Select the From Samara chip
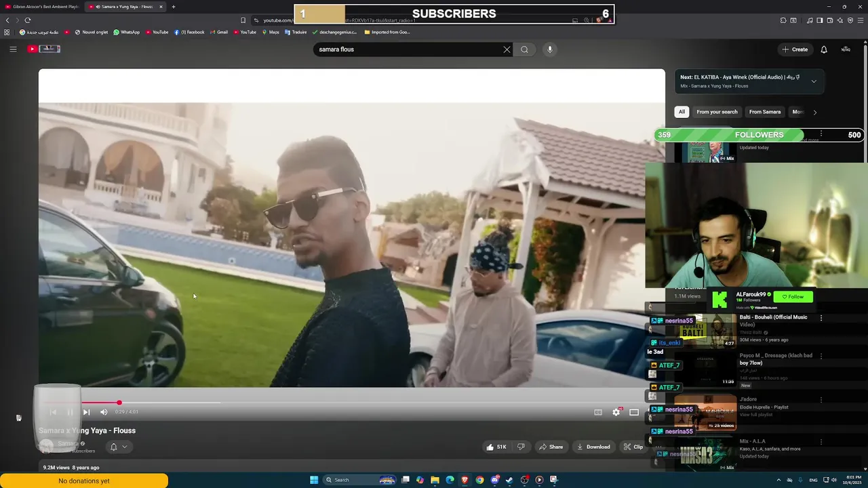Screen dimensions: 868x488 [x=765, y=112]
